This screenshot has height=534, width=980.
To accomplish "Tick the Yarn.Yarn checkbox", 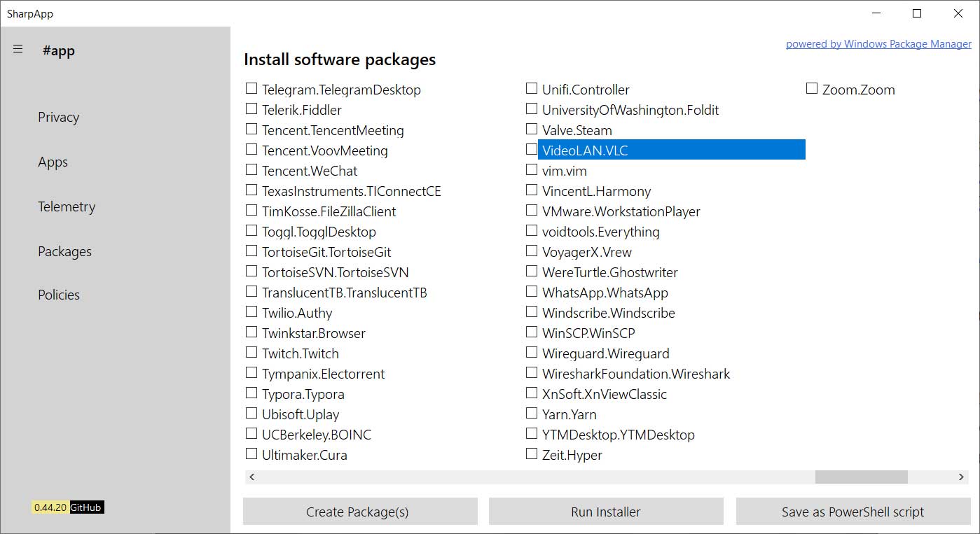I will coord(532,413).
